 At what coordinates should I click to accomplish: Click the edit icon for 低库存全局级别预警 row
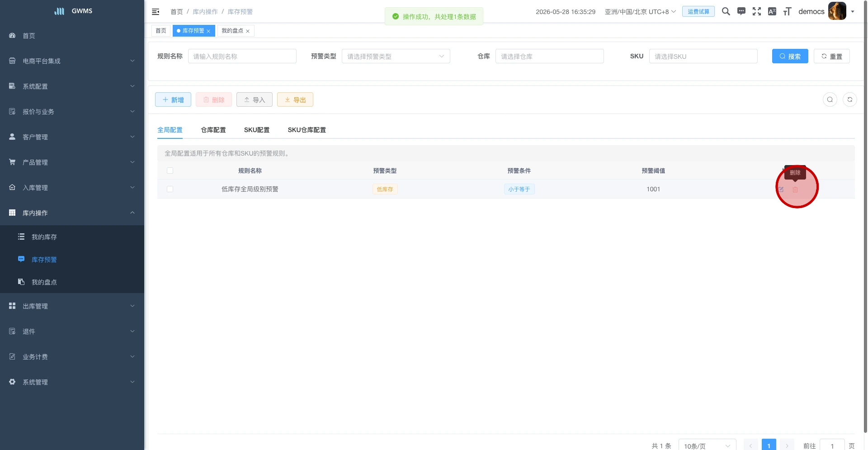[x=781, y=189]
